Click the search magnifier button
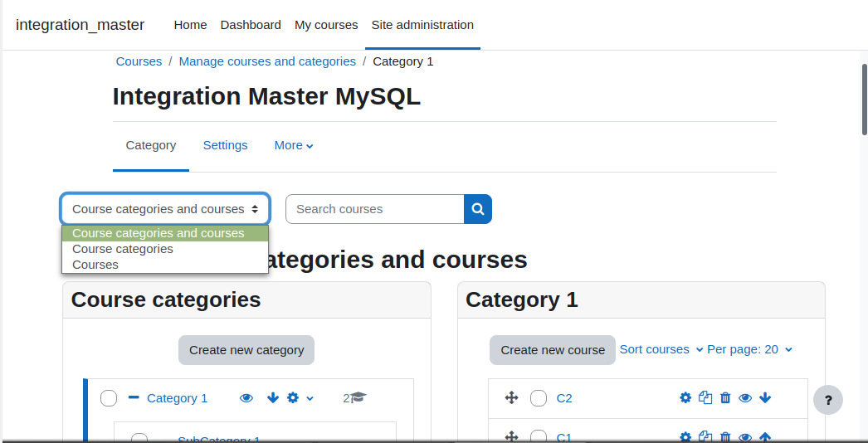Screen dimensions: 868x443 [478, 209]
